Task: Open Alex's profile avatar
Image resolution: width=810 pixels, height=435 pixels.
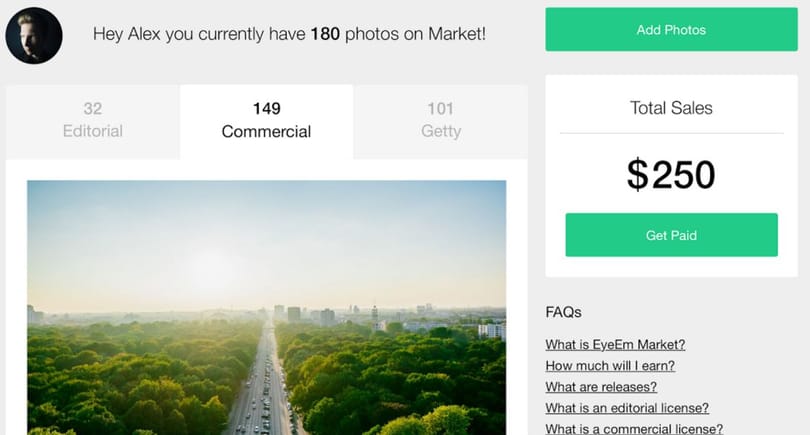Action: pos(34,36)
